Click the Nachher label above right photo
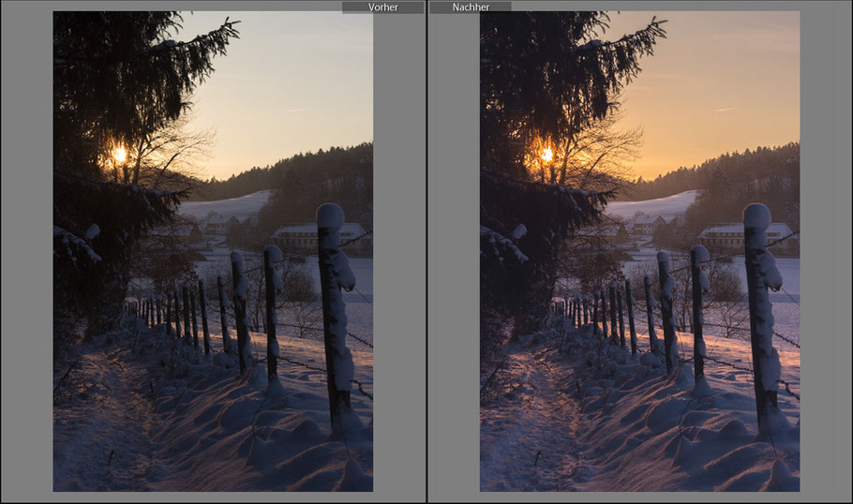 [x=471, y=7]
